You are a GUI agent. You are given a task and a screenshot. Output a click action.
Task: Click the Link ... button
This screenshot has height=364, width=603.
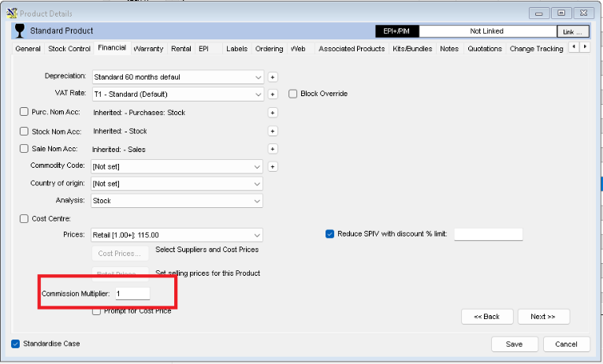(x=572, y=32)
